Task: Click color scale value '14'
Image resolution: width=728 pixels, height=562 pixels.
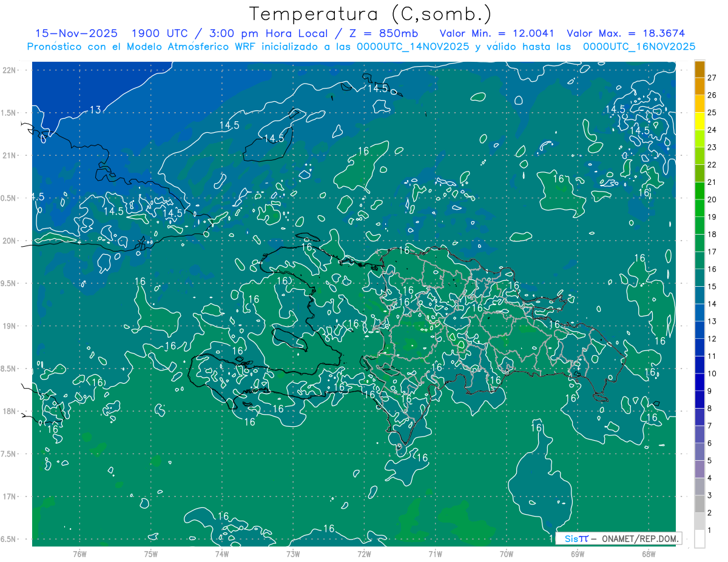Action: coord(712,304)
